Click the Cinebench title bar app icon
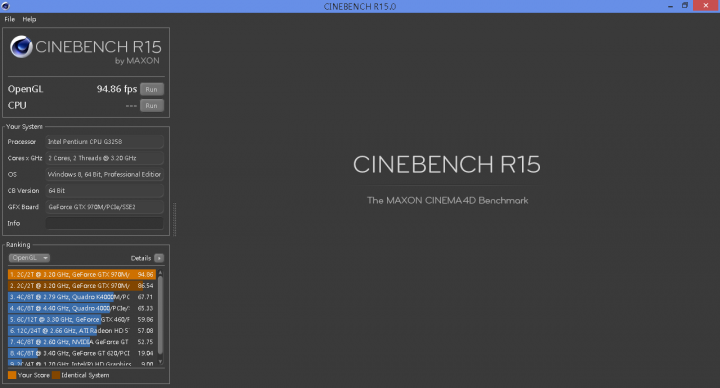Viewport: 720px width, 388px height. coord(6,6)
